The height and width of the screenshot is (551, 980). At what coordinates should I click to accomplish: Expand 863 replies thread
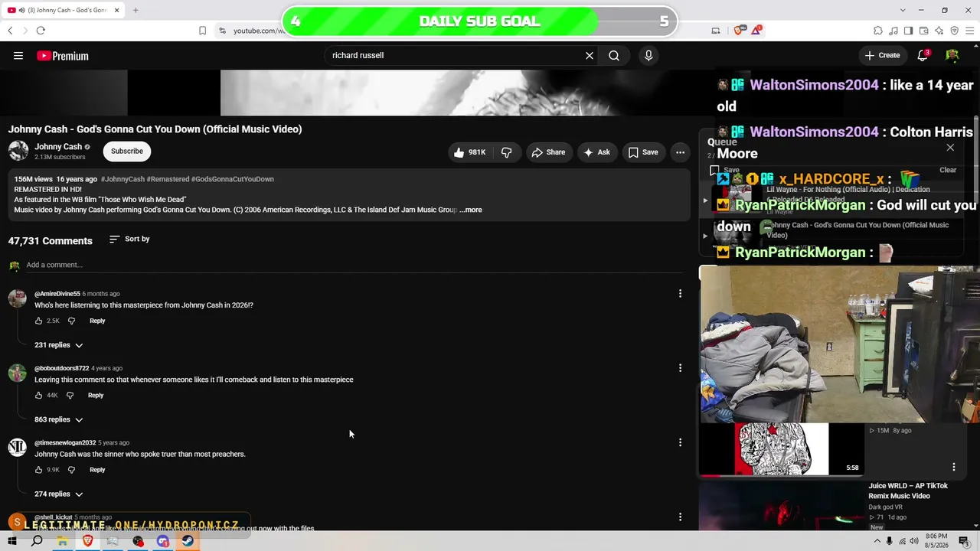(x=59, y=419)
